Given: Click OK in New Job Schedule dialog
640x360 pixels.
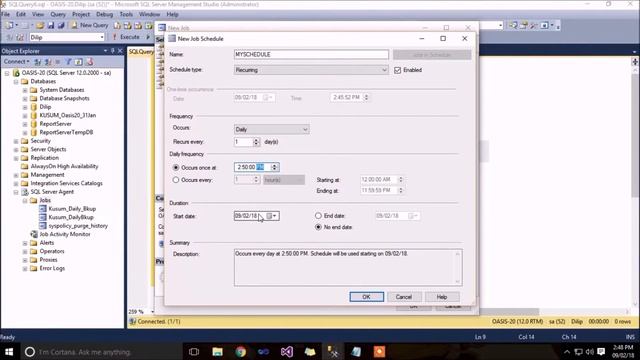Looking at the screenshot, I should pos(367,297).
